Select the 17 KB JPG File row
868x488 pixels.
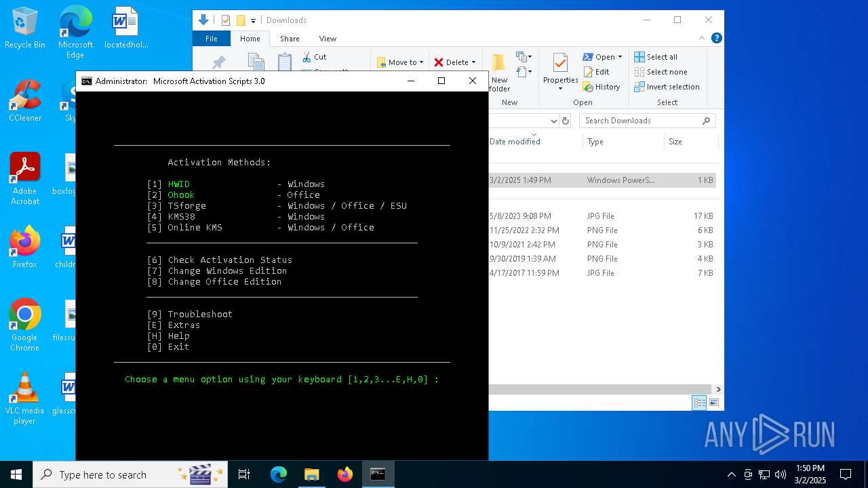(x=602, y=216)
